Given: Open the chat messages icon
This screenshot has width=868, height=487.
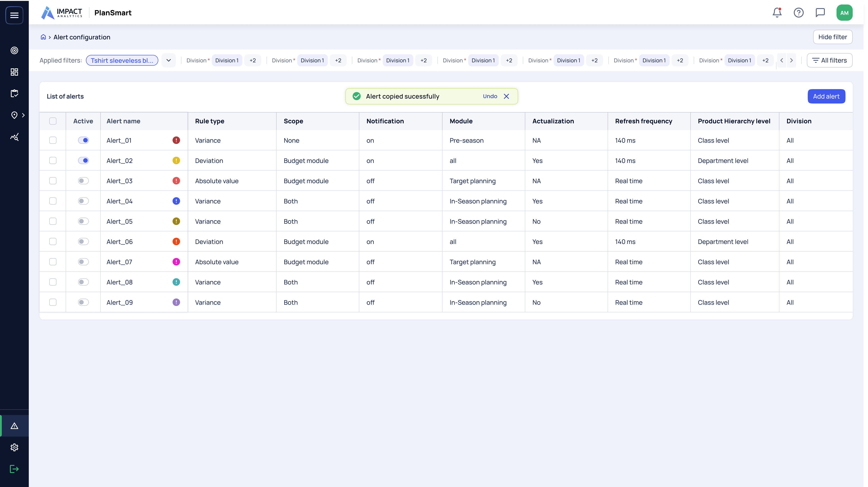Looking at the screenshot, I should click(x=820, y=13).
